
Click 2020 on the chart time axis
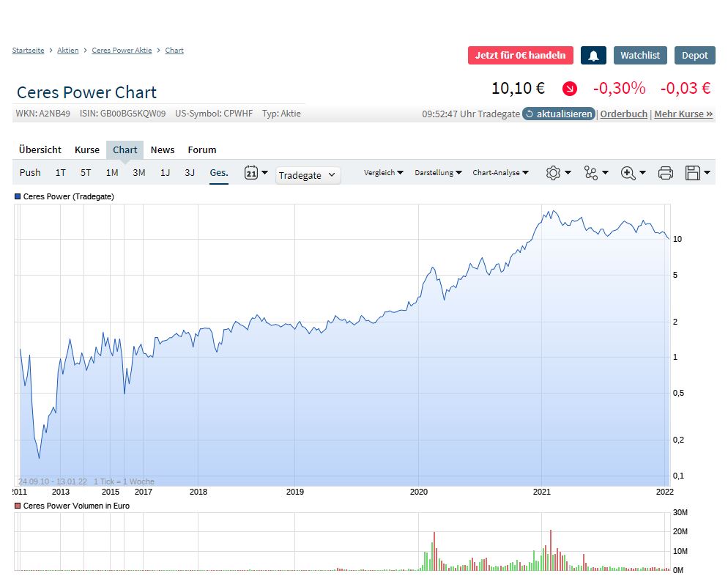pyautogui.click(x=418, y=492)
